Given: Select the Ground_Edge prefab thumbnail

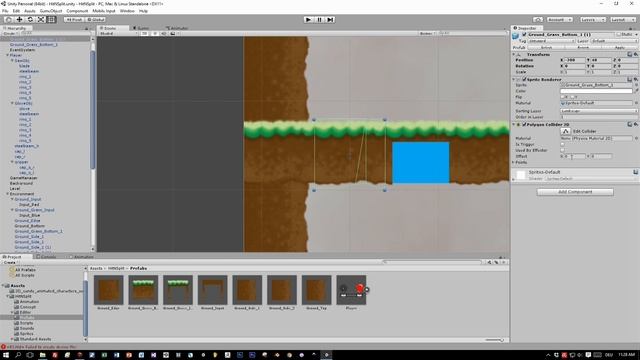Looking at the screenshot, I should (x=108, y=290).
